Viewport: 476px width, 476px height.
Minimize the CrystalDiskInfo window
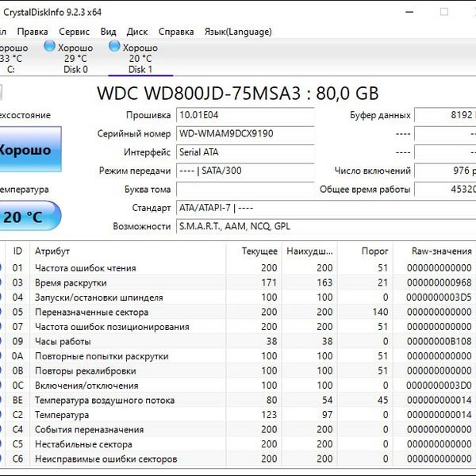click(x=409, y=12)
